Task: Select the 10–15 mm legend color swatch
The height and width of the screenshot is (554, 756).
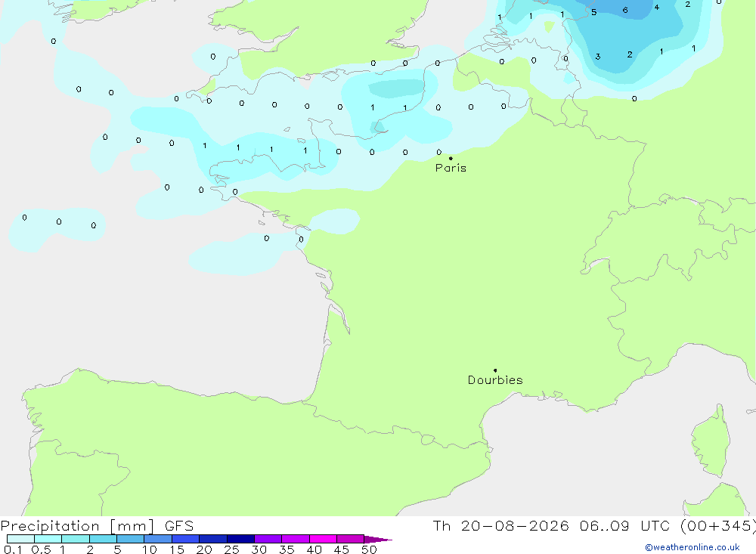Action: tap(158, 539)
